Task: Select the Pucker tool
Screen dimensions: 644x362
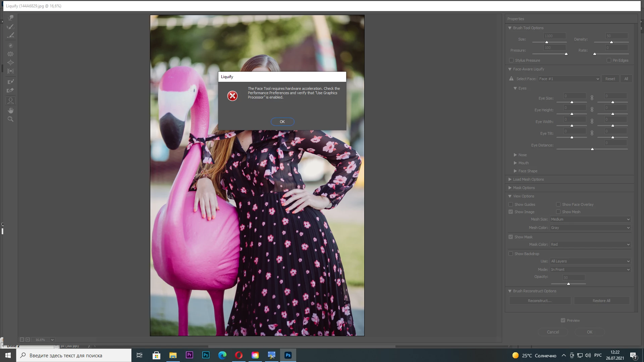Action: [11, 54]
